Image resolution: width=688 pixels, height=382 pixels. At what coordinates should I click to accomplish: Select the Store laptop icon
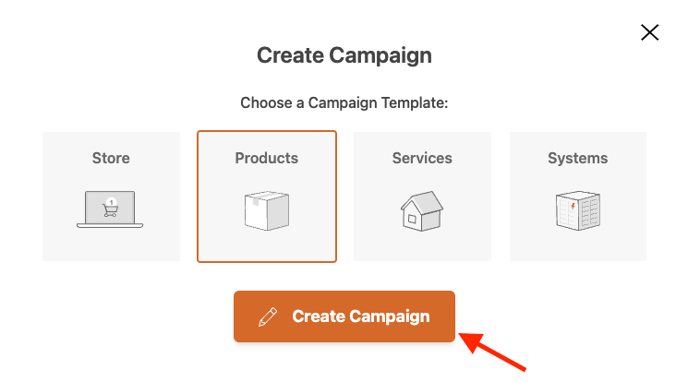point(110,210)
